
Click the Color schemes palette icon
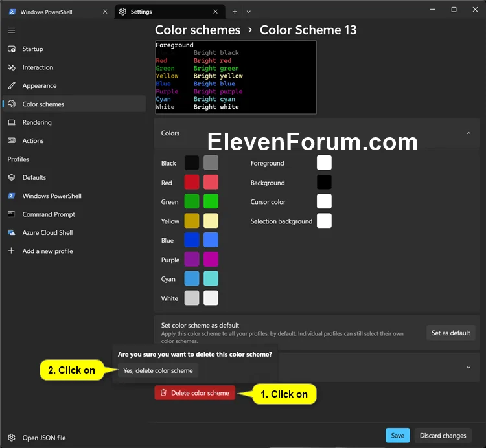pos(12,104)
